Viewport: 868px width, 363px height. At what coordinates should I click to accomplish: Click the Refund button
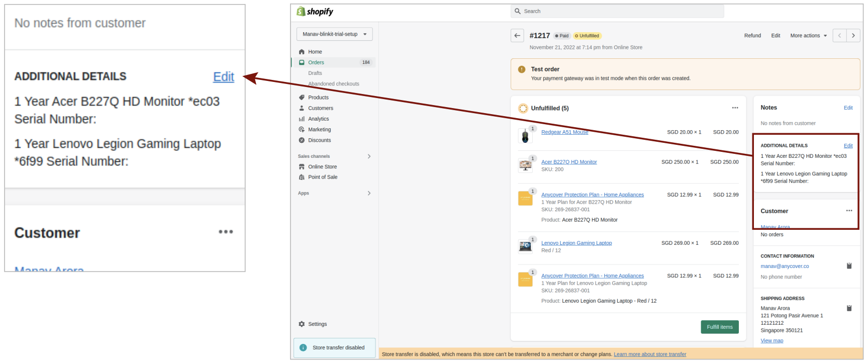752,36
